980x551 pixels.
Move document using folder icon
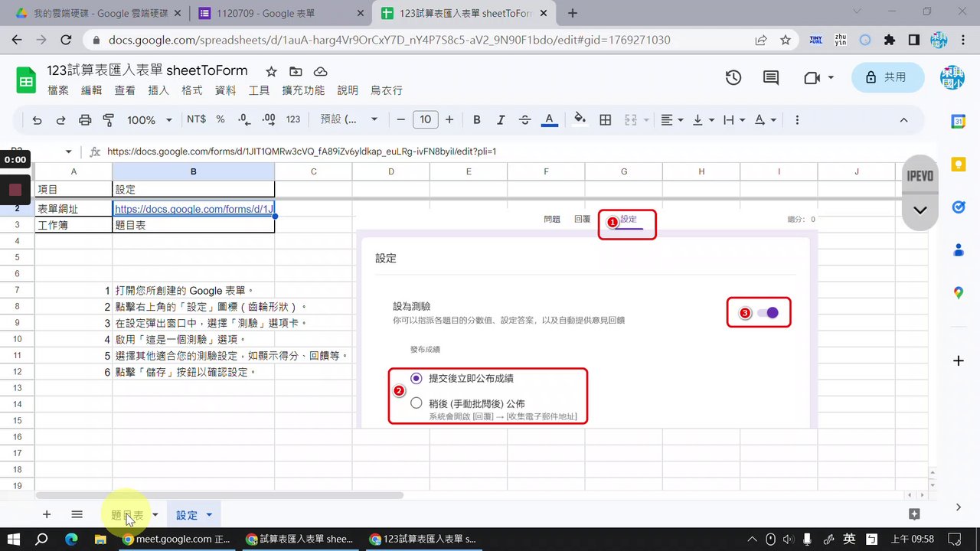click(x=296, y=71)
